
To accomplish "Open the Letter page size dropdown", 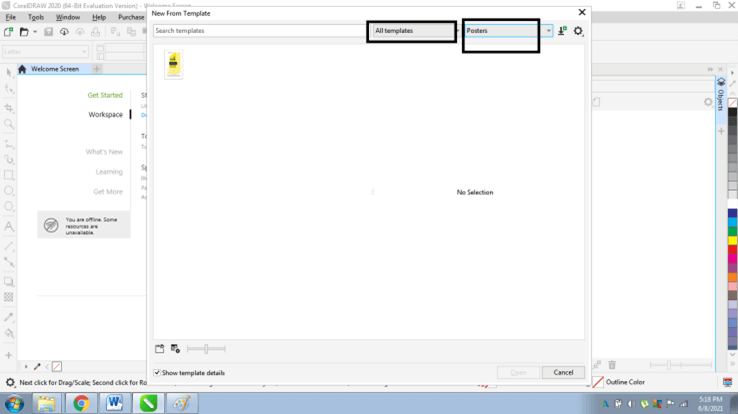I will pyautogui.click(x=45, y=51).
